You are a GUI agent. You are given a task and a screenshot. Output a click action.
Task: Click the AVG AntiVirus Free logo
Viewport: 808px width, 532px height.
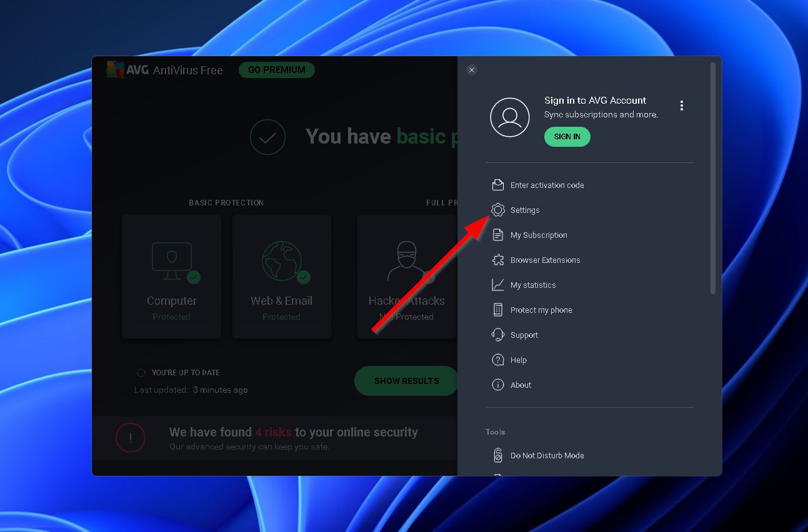click(x=165, y=70)
